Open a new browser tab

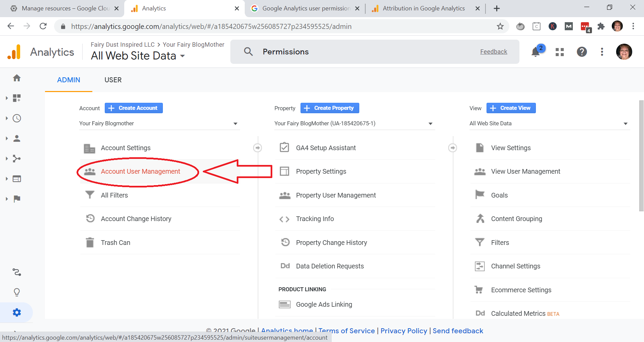click(497, 8)
